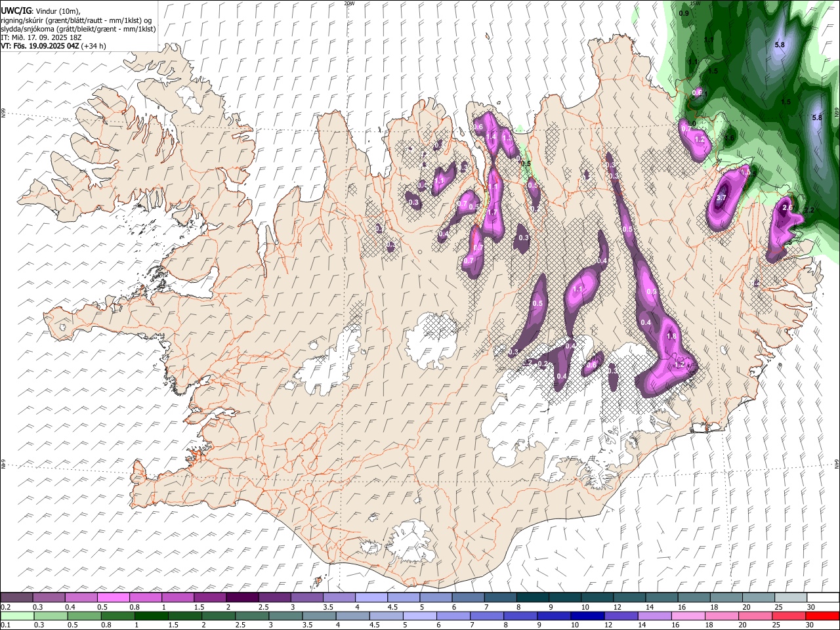Click bottom-row deep blue swatch labeled 10

point(587,616)
